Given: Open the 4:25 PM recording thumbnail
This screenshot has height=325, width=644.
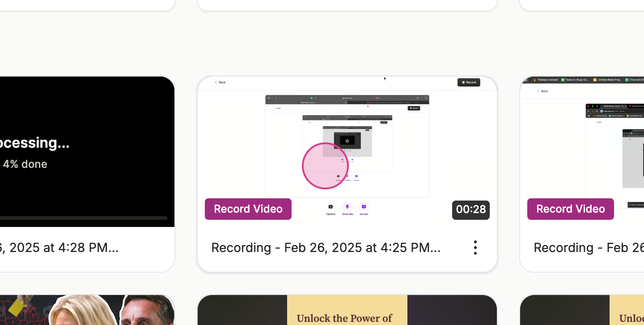Looking at the screenshot, I should [x=347, y=151].
